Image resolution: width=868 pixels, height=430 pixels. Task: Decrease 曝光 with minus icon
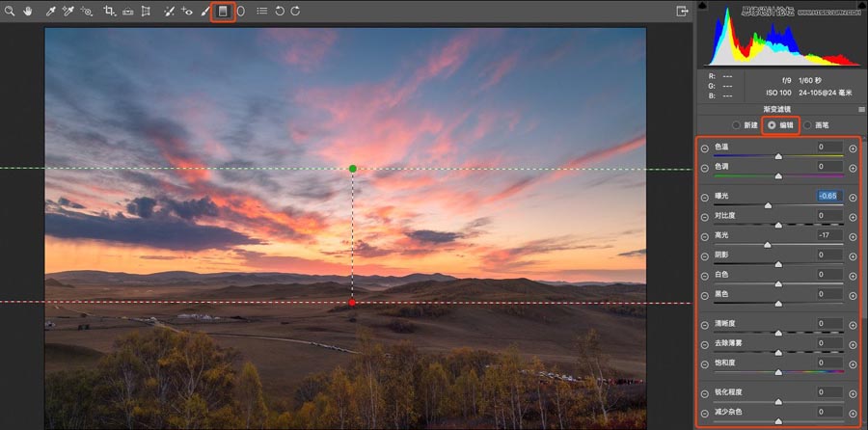point(704,198)
